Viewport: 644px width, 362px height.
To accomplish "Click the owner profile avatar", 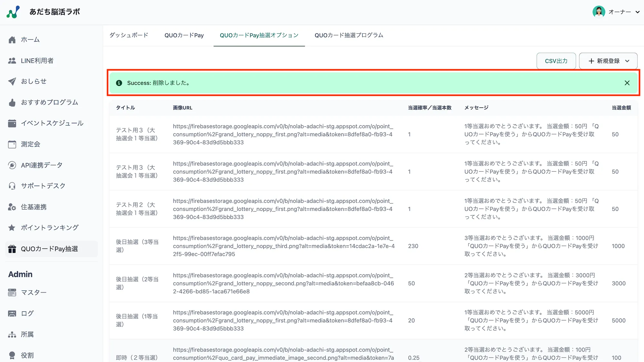I will coord(599,12).
